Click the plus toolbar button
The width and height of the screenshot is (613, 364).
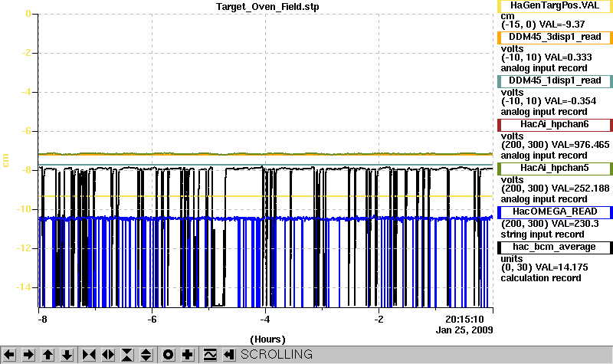(x=188, y=355)
